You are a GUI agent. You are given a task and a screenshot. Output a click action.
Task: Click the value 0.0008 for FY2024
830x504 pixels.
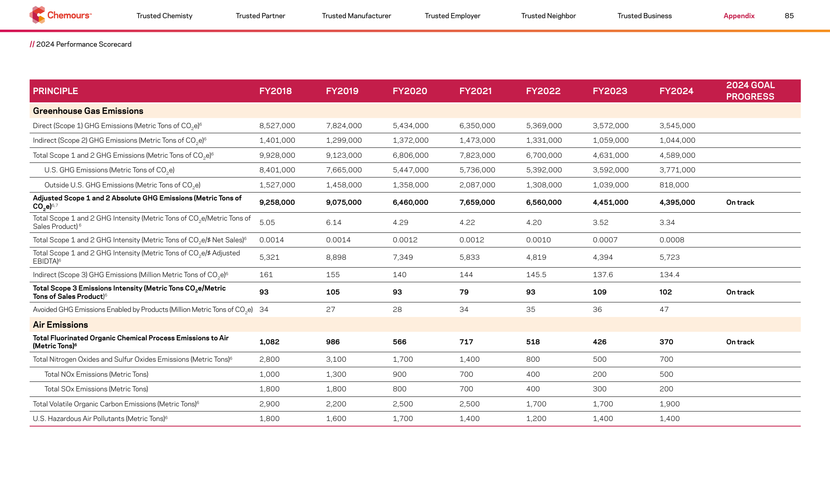[x=672, y=240]
